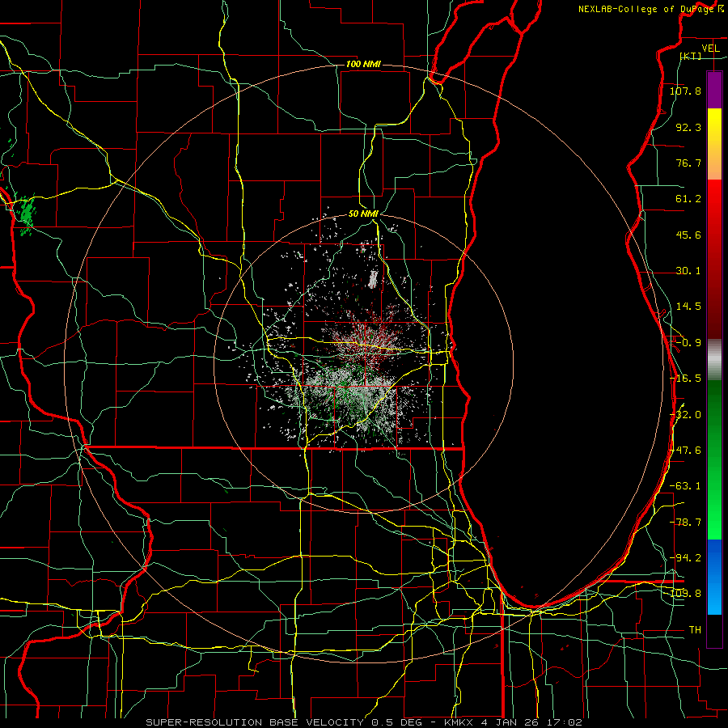
Task: Select the 45.6 scale value
Action: [x=688, y=235]
